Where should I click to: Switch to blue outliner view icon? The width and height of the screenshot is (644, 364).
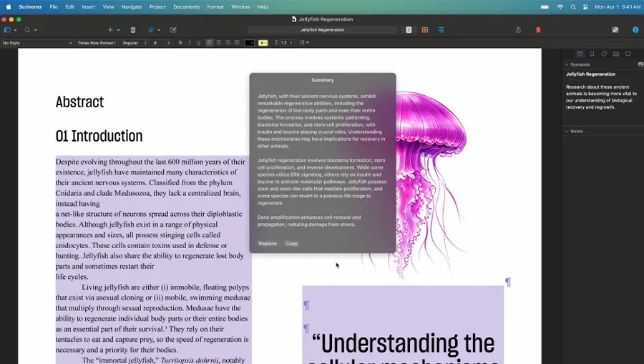coord(441,30)
